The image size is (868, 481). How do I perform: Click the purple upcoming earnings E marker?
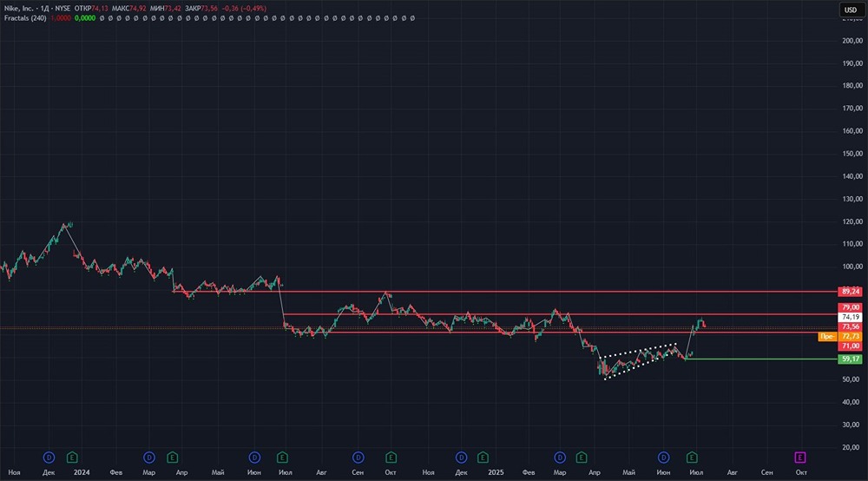point(800,456)
